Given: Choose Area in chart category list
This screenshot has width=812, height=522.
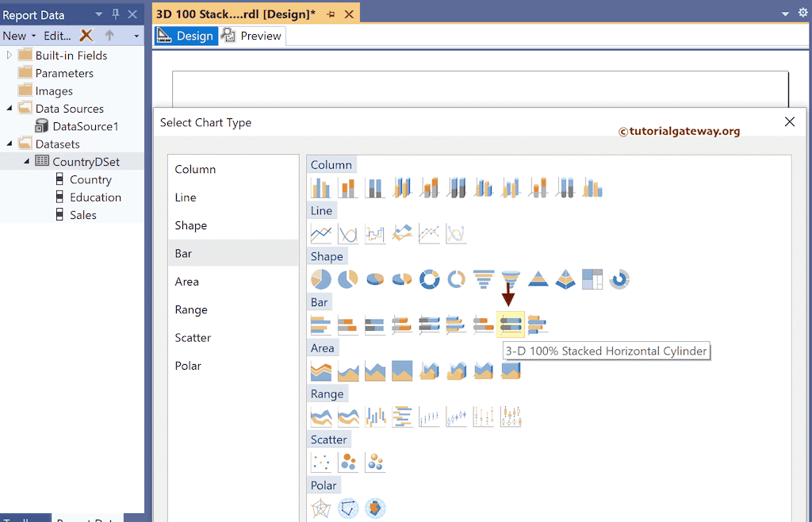Looking at the screenshot, I should (x=233, y=281).
